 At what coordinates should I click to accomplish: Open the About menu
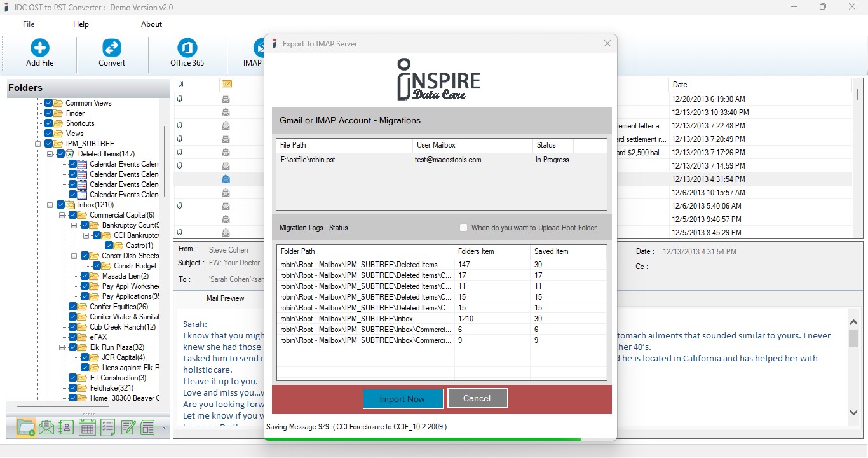click(151, 24)
